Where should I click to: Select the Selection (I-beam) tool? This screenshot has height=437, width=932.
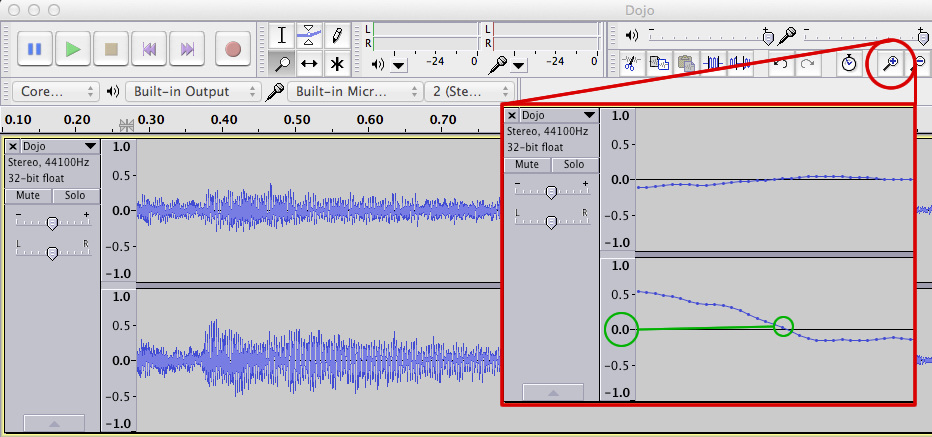pos(282,36)
